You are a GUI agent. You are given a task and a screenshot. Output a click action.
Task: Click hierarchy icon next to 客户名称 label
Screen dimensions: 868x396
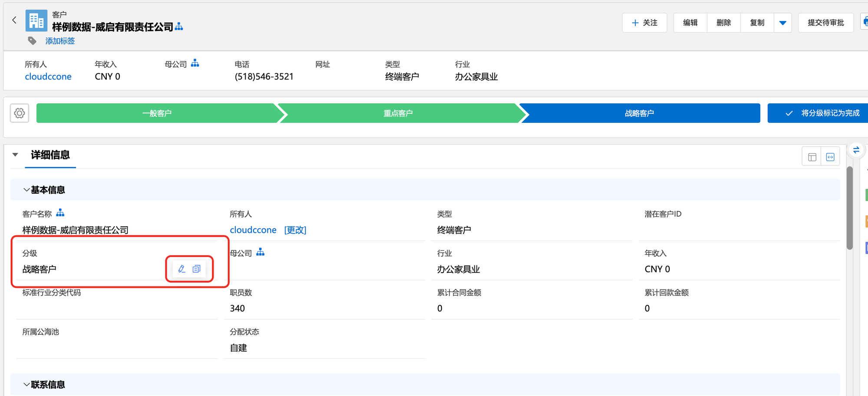pos(60,213)
